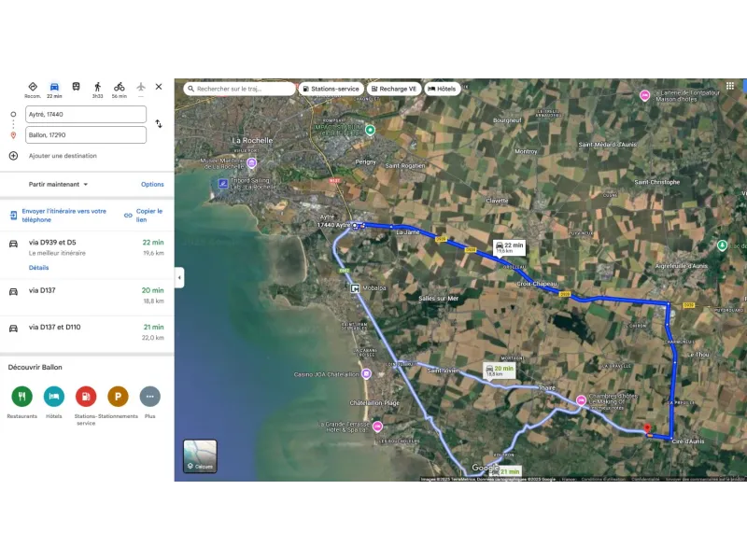Select the flight travel mode

pyautogui.click(x=141, y=88)
